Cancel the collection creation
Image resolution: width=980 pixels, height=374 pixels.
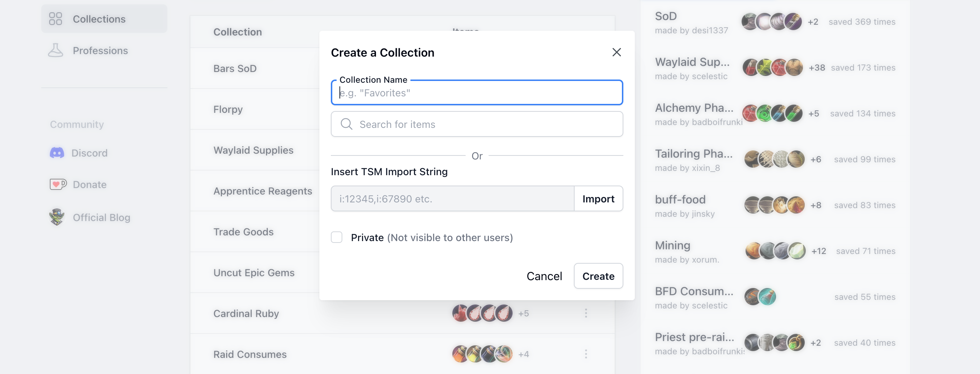click(544, 276)
